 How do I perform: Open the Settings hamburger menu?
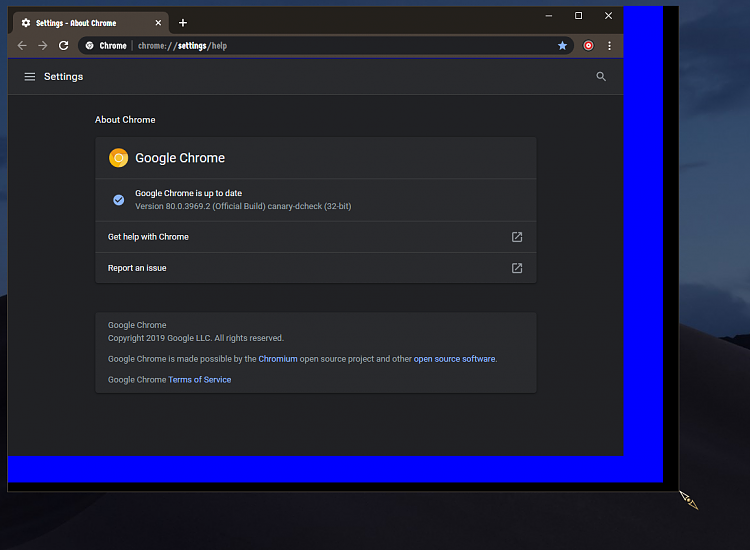click(x=30, y=77)
